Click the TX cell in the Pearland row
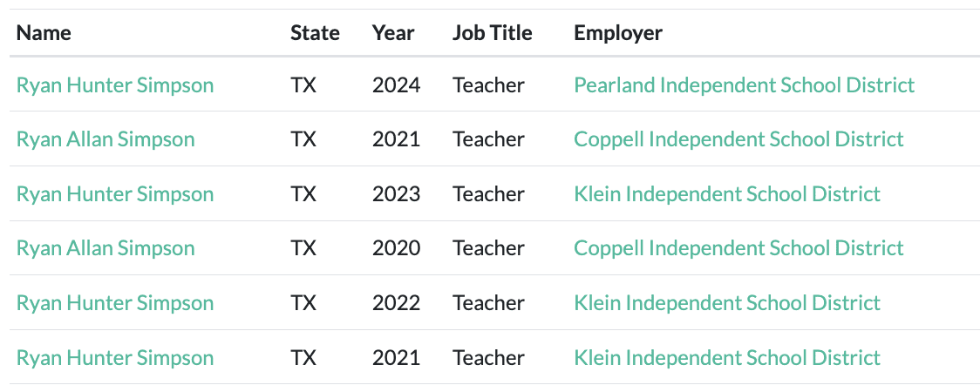 [303, 85]
